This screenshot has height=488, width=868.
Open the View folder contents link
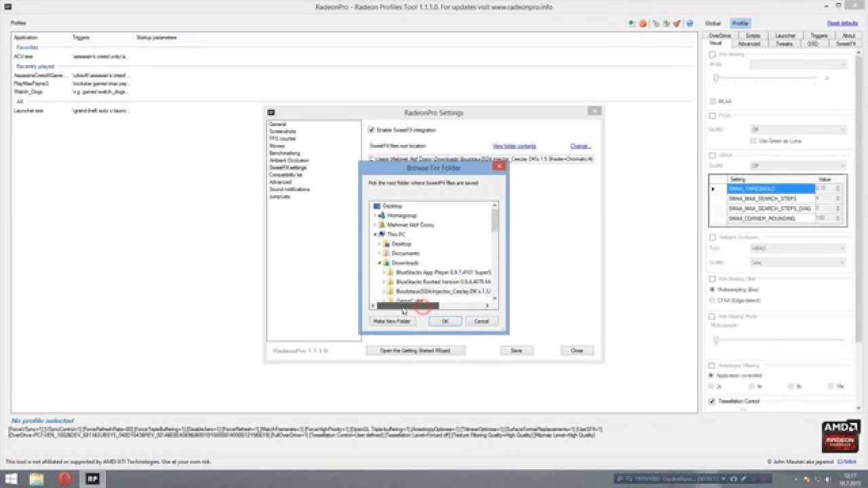[514, 146]
